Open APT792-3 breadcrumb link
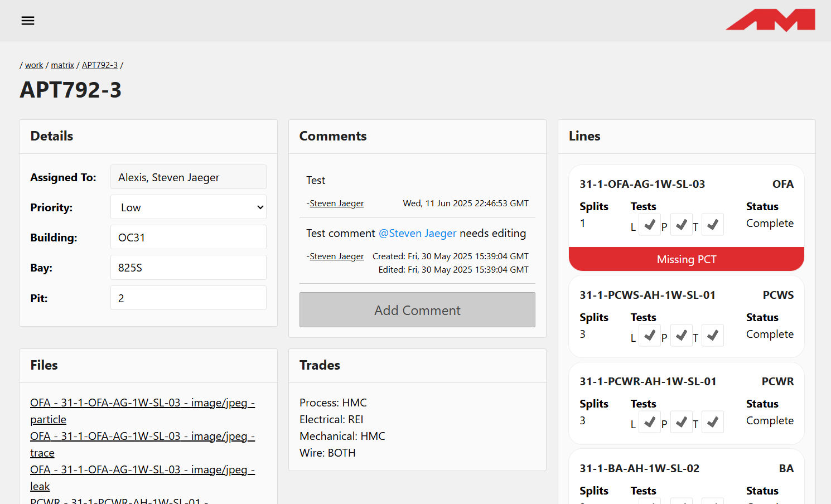The width and height of the screenshot is (831, 504). (100, 65)
